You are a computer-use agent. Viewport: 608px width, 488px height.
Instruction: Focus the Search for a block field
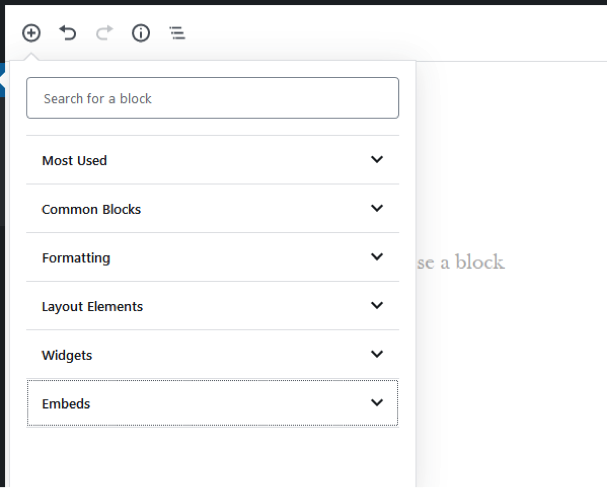(x=212, y=98)
